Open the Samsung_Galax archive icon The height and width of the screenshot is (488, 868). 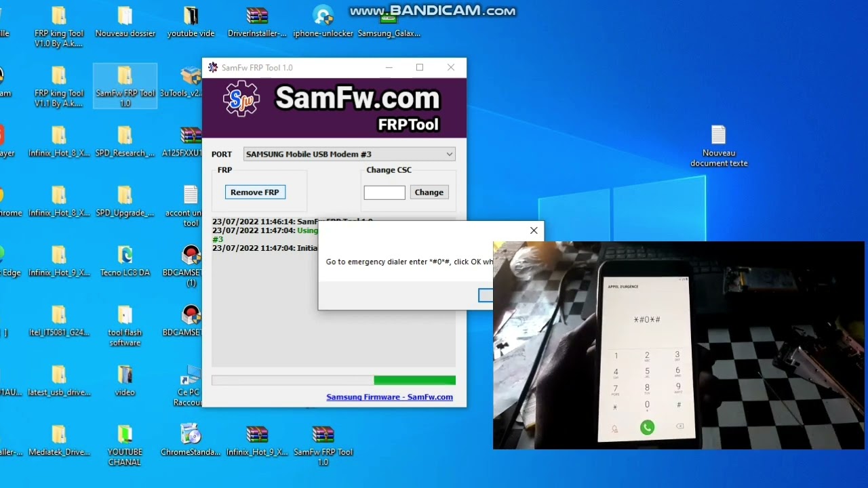point(389,22)
